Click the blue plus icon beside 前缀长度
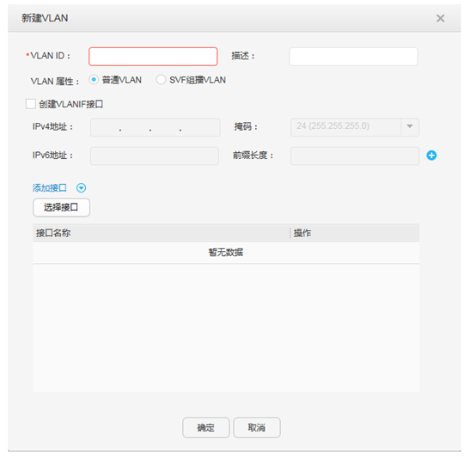The width and height of the screenshot is (476, 458). pyautogui.click(x=431, y=156)
